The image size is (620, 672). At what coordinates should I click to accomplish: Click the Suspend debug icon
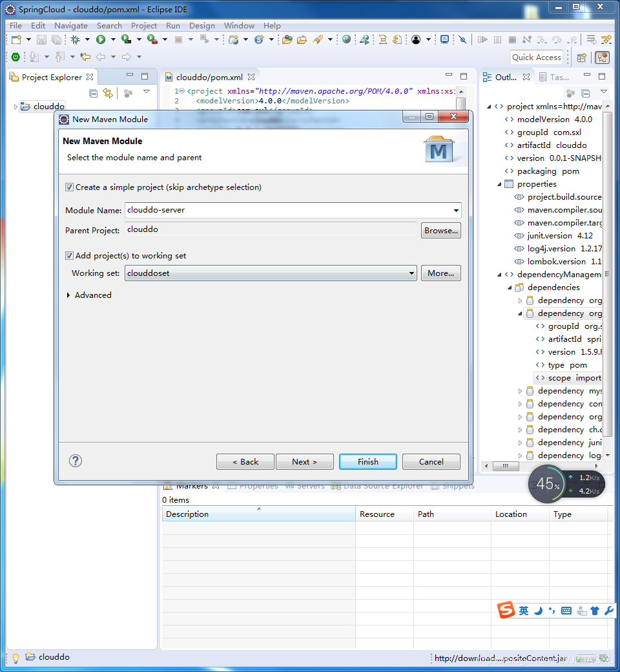click(x=497, y=40)
